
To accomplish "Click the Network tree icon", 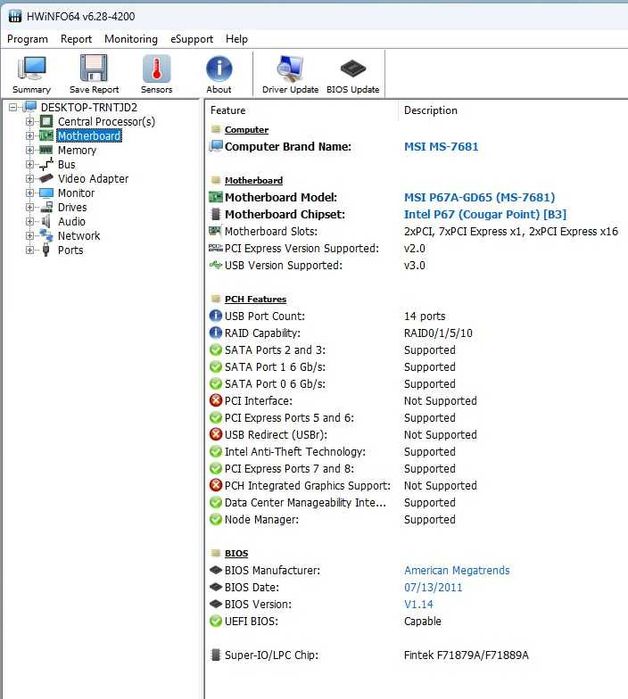I will pos(46,236).
